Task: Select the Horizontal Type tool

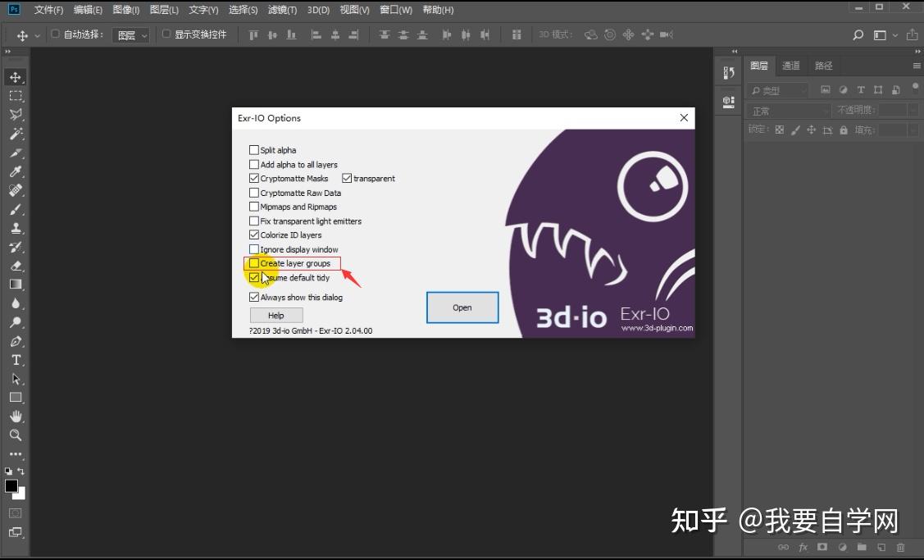Action: coord(16,360)
